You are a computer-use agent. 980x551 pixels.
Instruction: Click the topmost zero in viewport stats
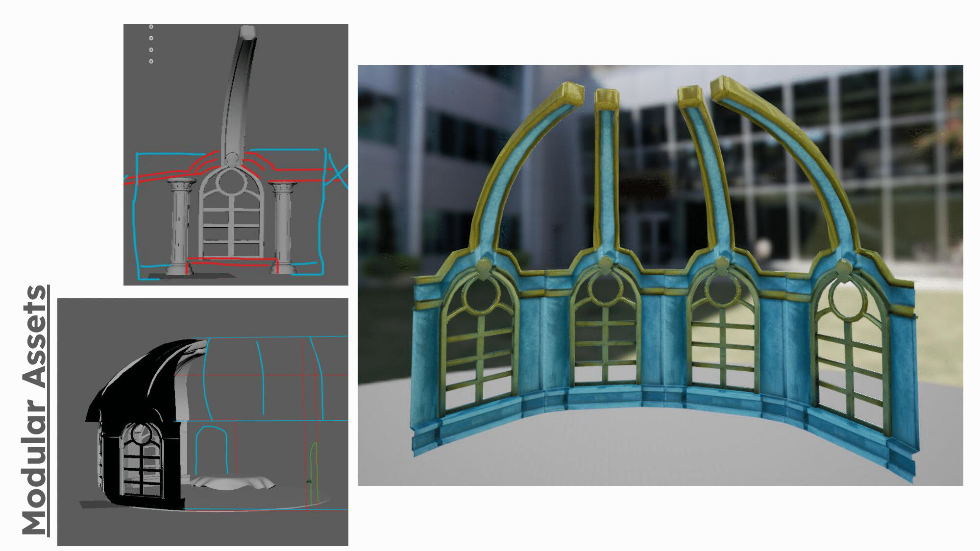tap(151, 27)
